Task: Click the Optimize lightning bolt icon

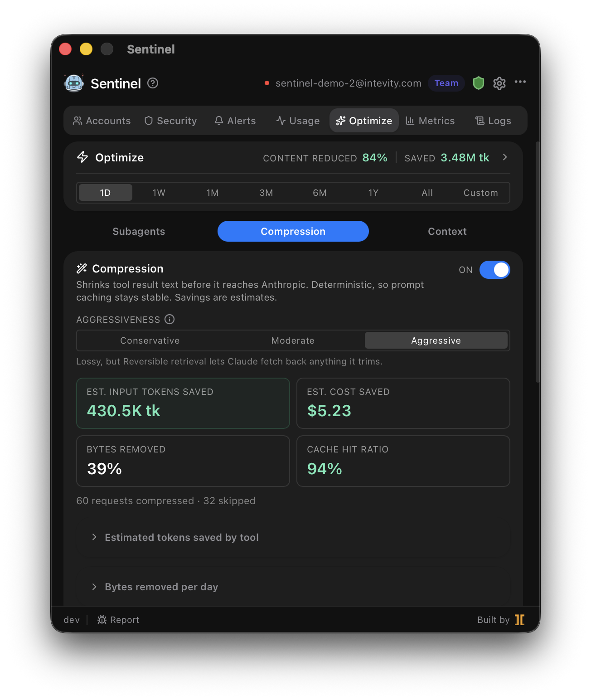Action: (x=82, y=157)
